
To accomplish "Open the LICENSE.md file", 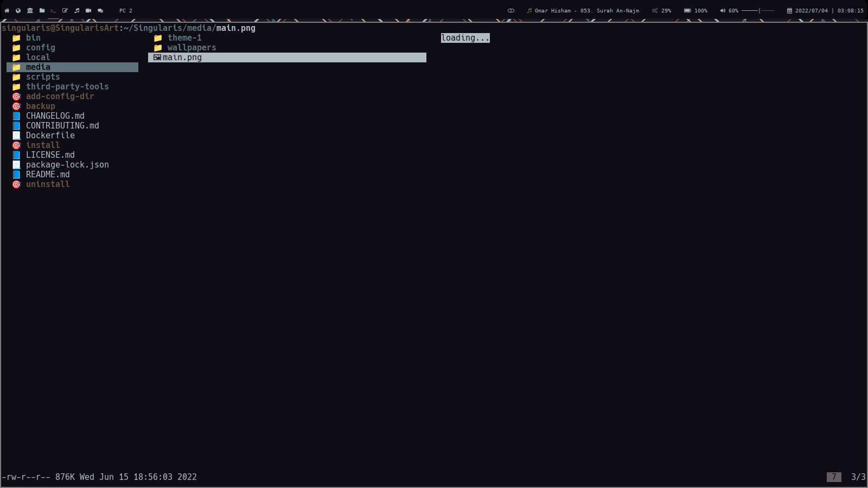I will click(50, 155).
